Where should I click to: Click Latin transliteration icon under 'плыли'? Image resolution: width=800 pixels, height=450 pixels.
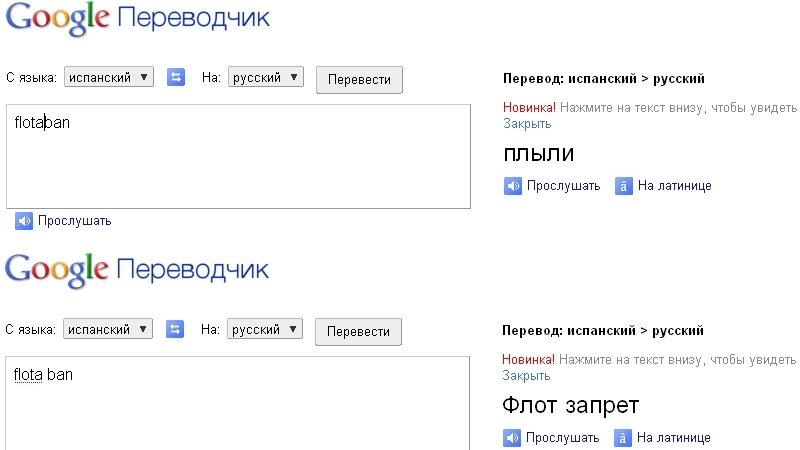(623, 185)
